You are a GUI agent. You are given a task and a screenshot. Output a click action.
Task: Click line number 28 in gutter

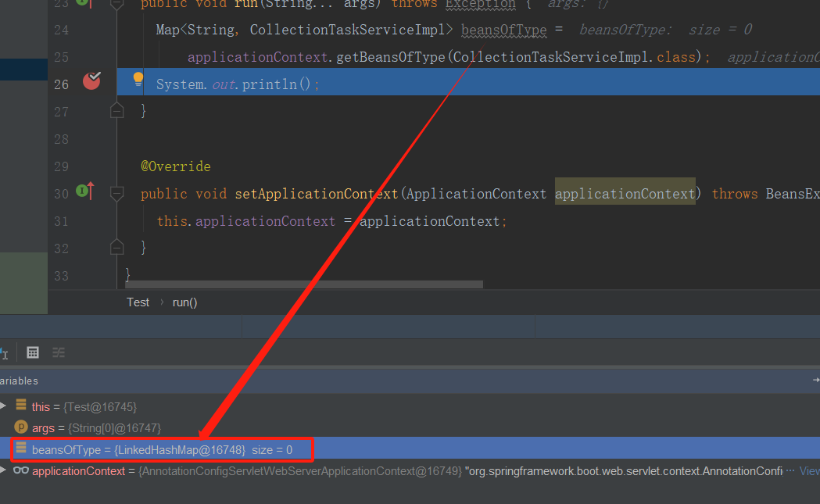61,139
